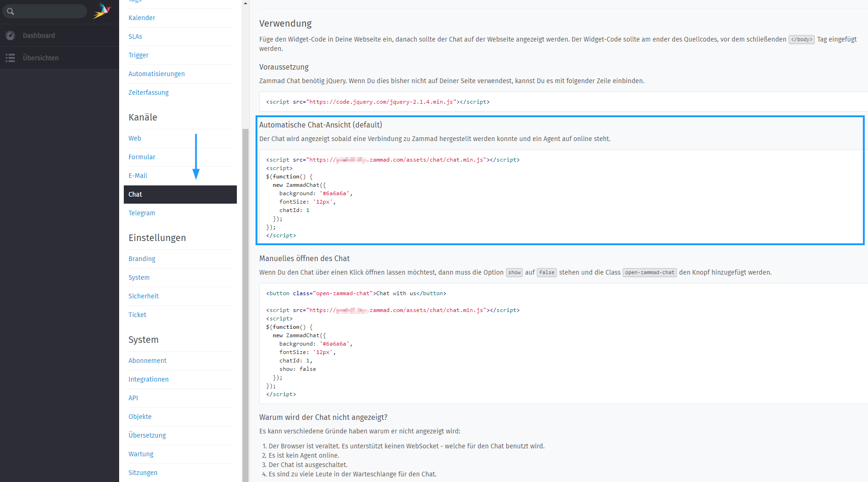Click the inline 'open-zammad-chat' code label

point(650,272)
